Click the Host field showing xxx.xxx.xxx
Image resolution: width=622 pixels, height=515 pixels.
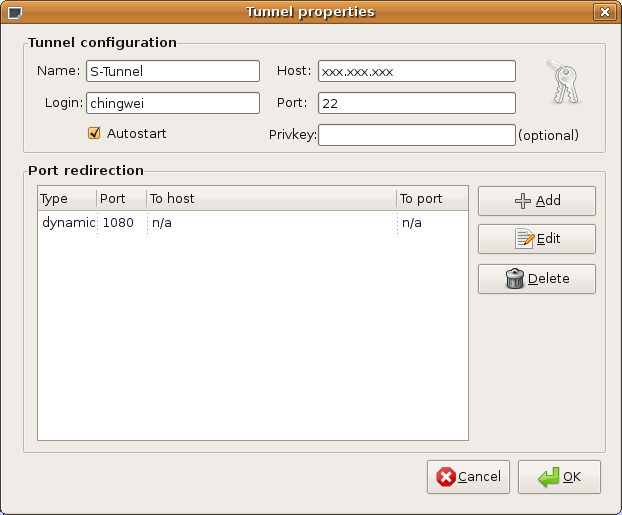point(417,71)
